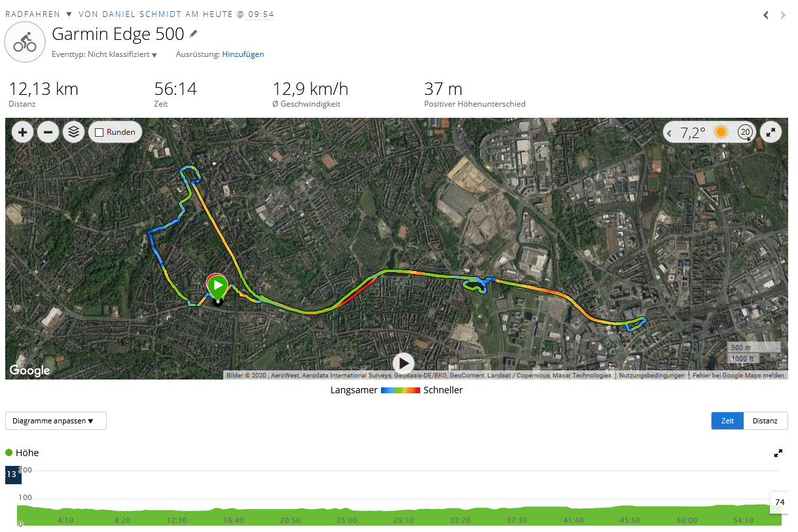Collapse the weather panel arrow
The height and width of the screenshot is (532, 798).
click(x=669, y=133)
